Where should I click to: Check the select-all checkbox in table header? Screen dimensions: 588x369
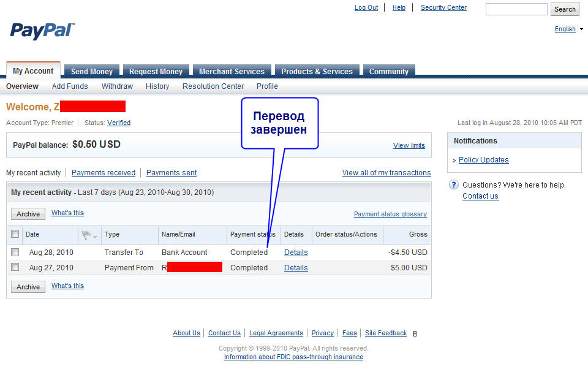point(15,234)
